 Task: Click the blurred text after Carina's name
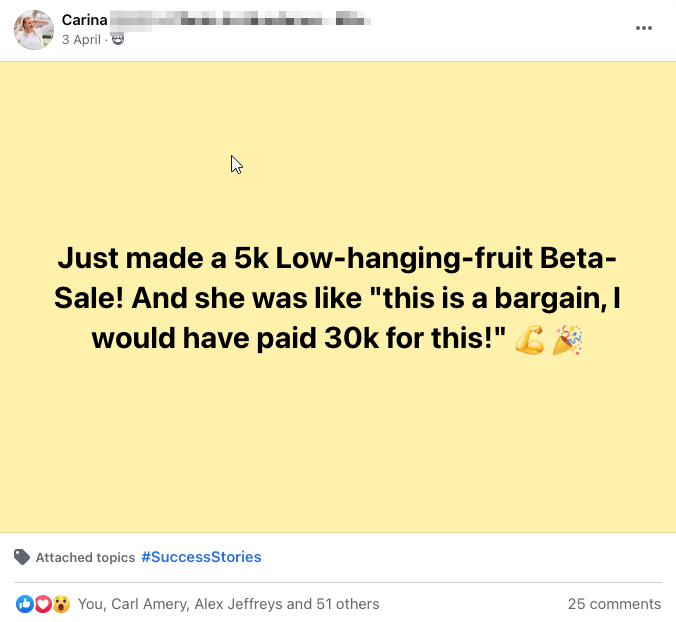(240, 20)
